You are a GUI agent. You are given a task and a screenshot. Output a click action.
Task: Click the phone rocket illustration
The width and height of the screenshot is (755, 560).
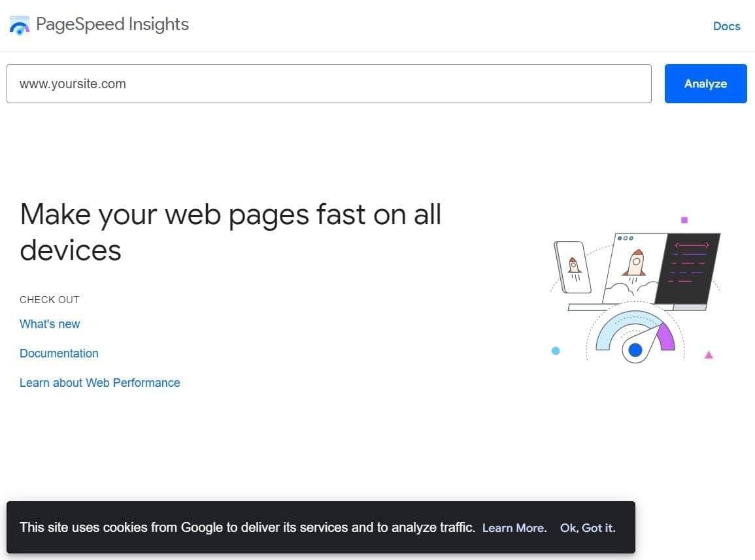573,267
